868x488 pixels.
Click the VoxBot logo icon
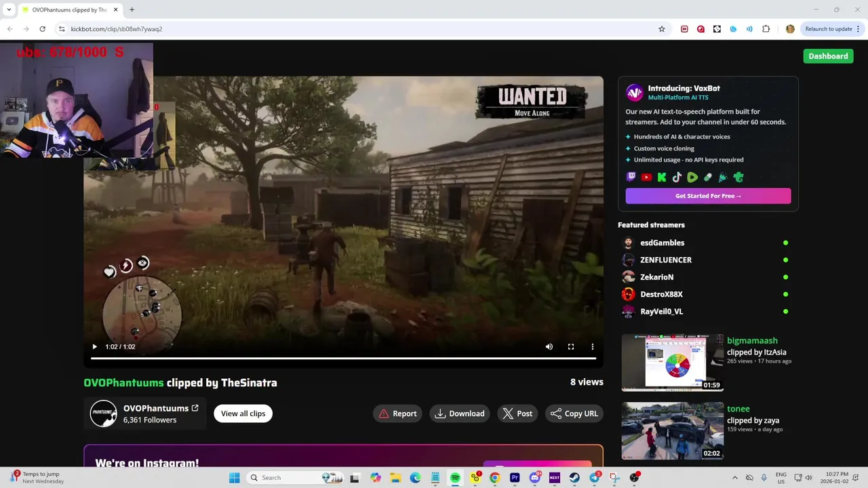click(634, 92)
